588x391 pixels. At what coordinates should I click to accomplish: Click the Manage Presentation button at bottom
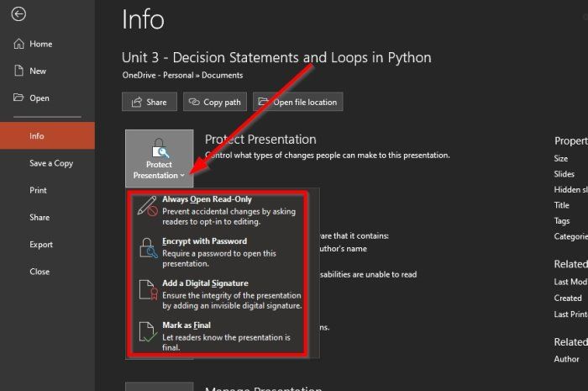coord(160,387)
